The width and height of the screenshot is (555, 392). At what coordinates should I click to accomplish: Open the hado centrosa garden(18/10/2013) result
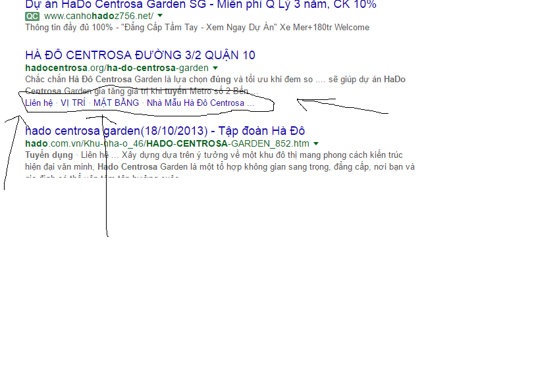(x=165, y=131)
